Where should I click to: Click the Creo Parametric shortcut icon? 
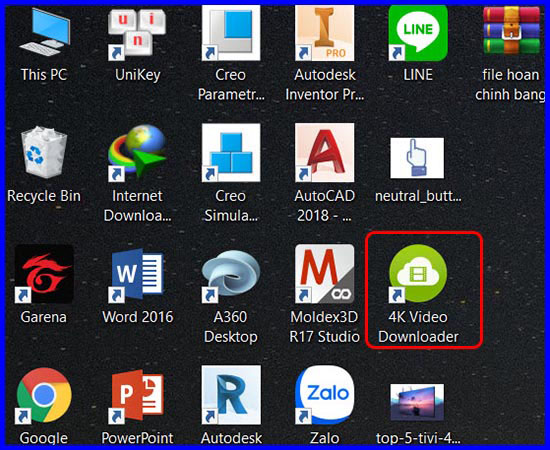pyautogui.click(x=231, y=32)
